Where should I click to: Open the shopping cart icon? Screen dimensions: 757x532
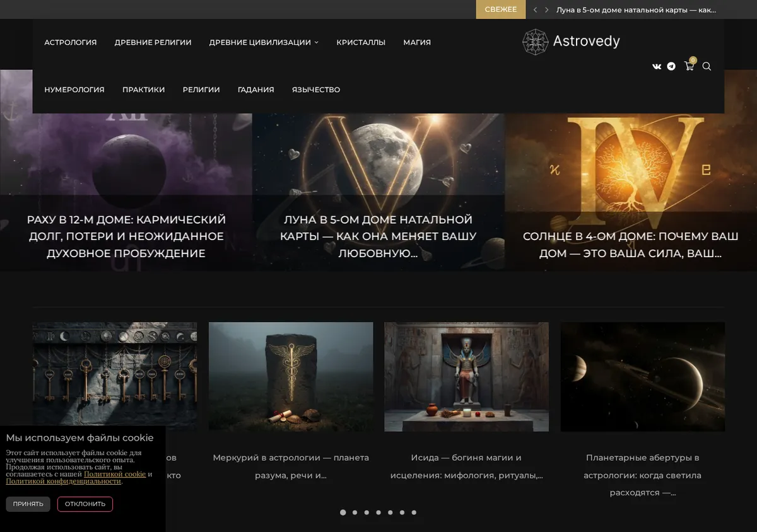click(x=689, y=66)
